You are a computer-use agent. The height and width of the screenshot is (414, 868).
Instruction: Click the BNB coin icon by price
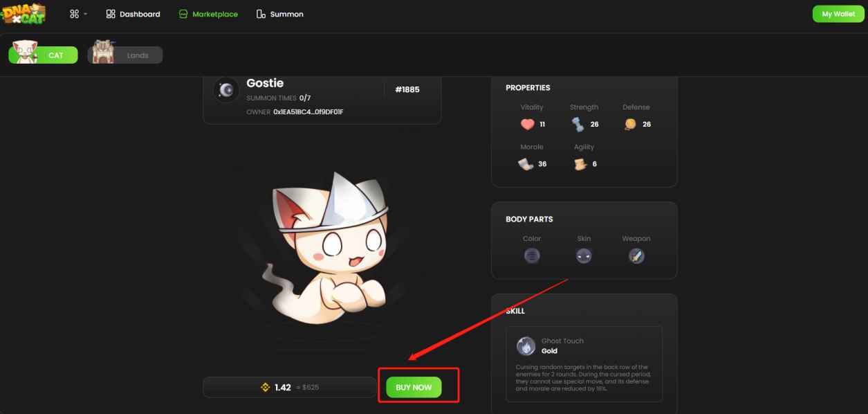[x=265, y=387]
